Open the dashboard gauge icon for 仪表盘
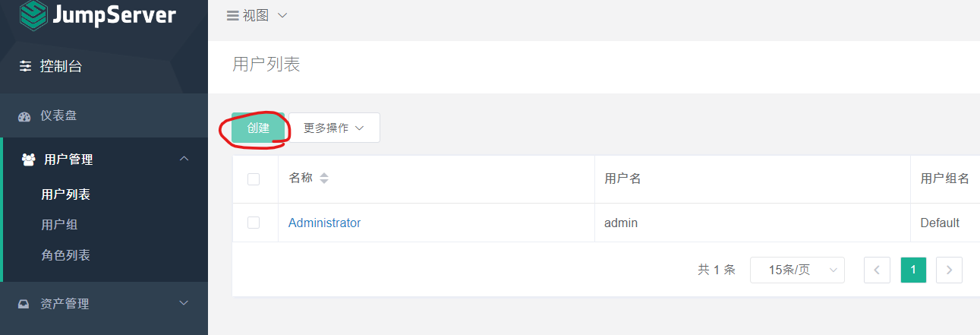The width and height of the screenshot is (980, 335). (x=24, y=116)
